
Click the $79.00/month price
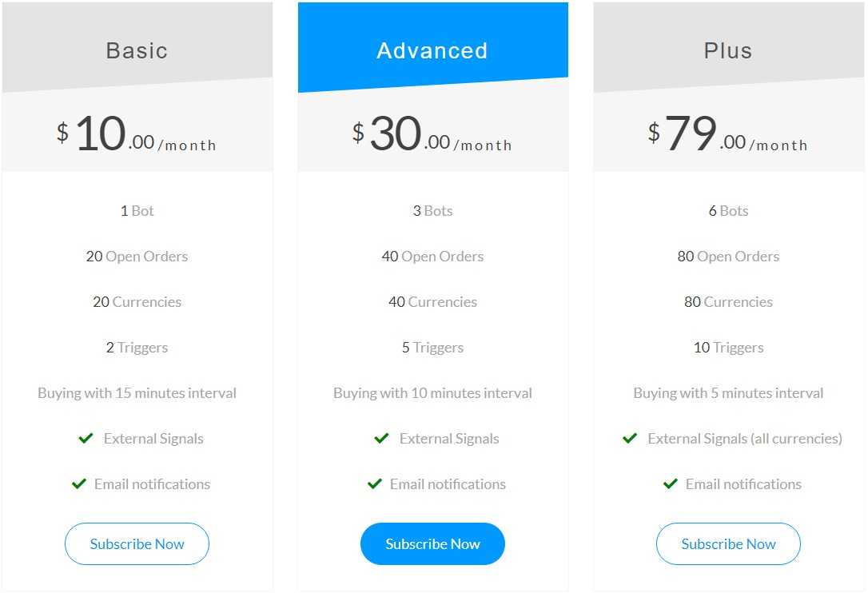(x=728, y=133)
